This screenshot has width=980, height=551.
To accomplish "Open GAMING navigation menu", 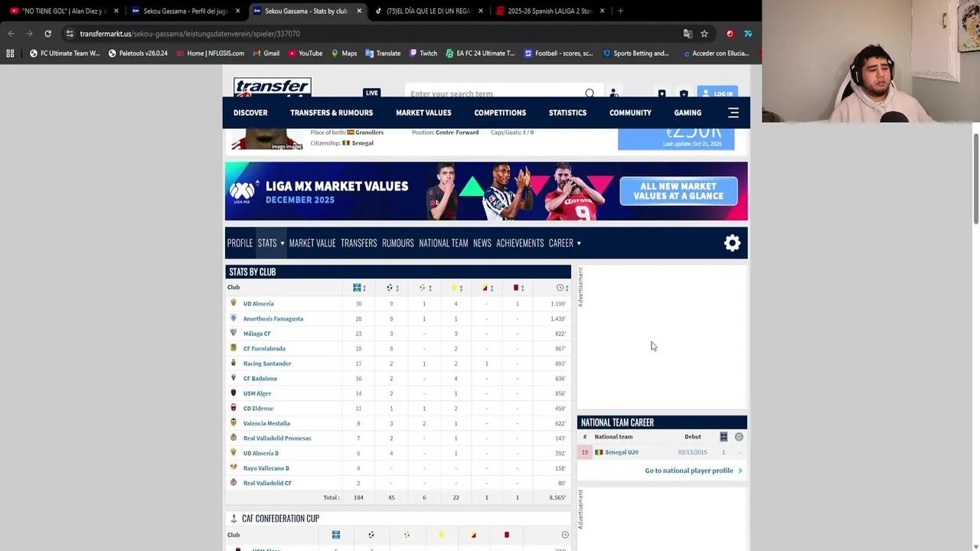I will tap(688, 113).
